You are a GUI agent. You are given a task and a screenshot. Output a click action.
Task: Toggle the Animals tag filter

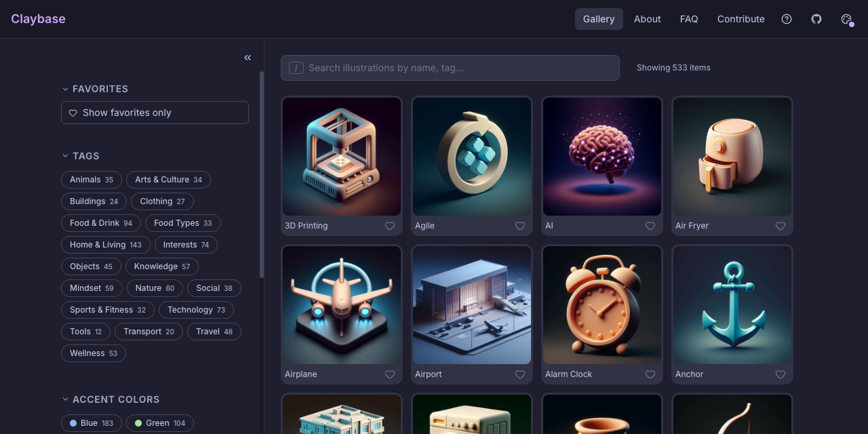point(92,180)
